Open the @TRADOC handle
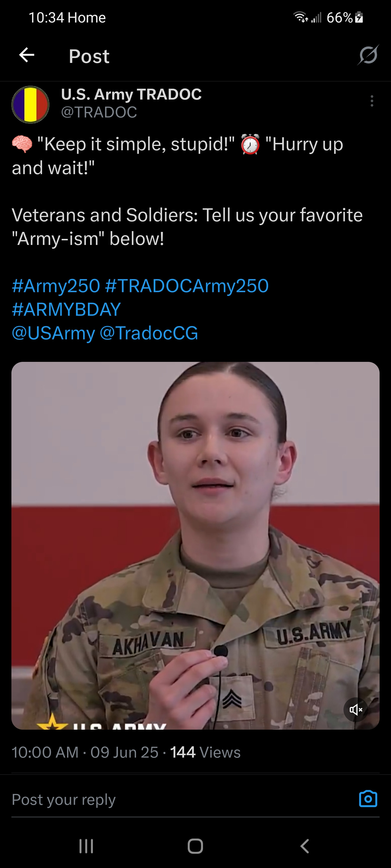This screenshot has height=868, width=391. pos(99,112)
